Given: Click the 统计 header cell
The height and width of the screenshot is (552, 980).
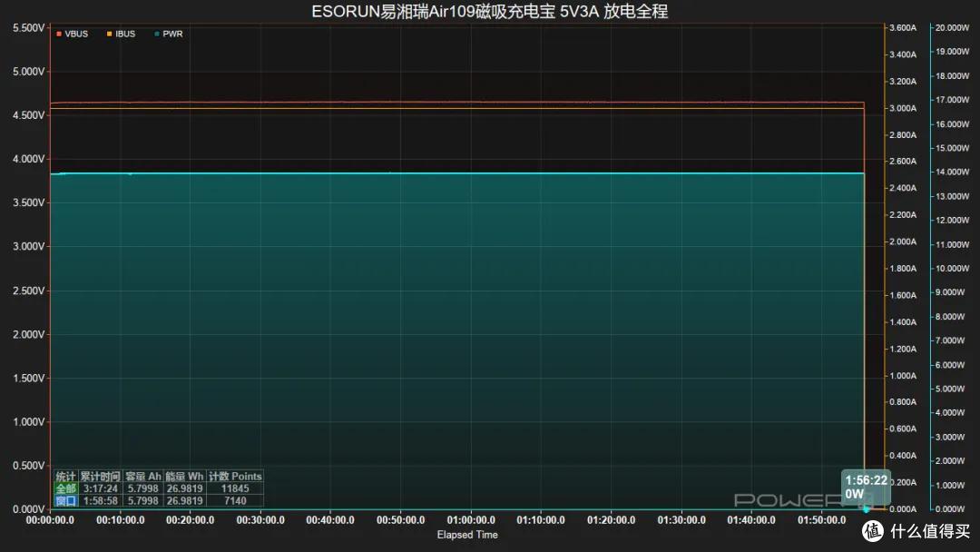Looking at the screenshot, I should (65, 477).
